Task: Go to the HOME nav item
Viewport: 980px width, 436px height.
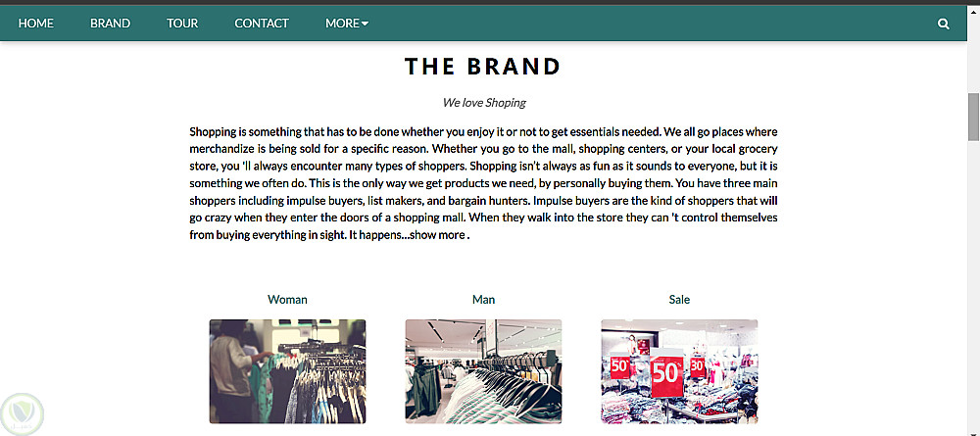Action: [x=36, y=24]
